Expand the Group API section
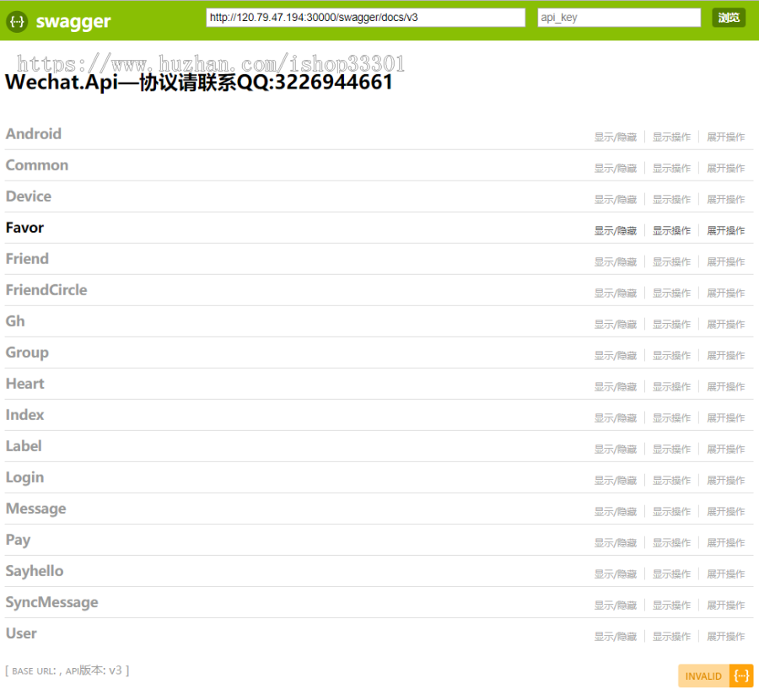 27,353
